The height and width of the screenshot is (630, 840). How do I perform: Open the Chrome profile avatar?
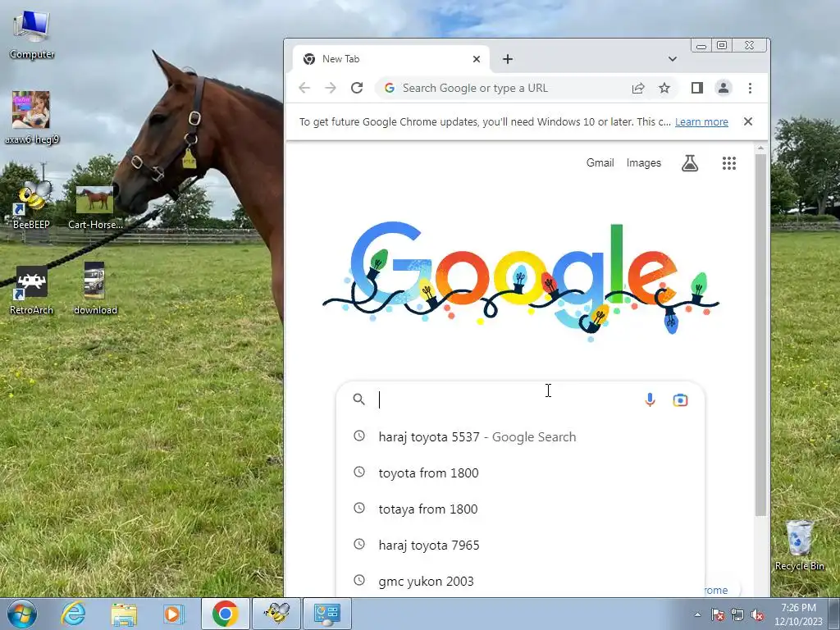pyautogui.click(x=724, y=88)
